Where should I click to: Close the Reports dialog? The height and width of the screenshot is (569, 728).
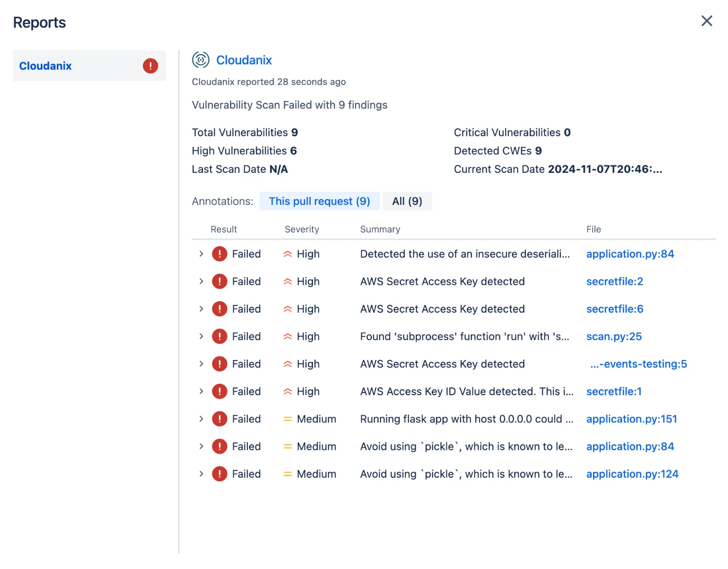point(706,21)
